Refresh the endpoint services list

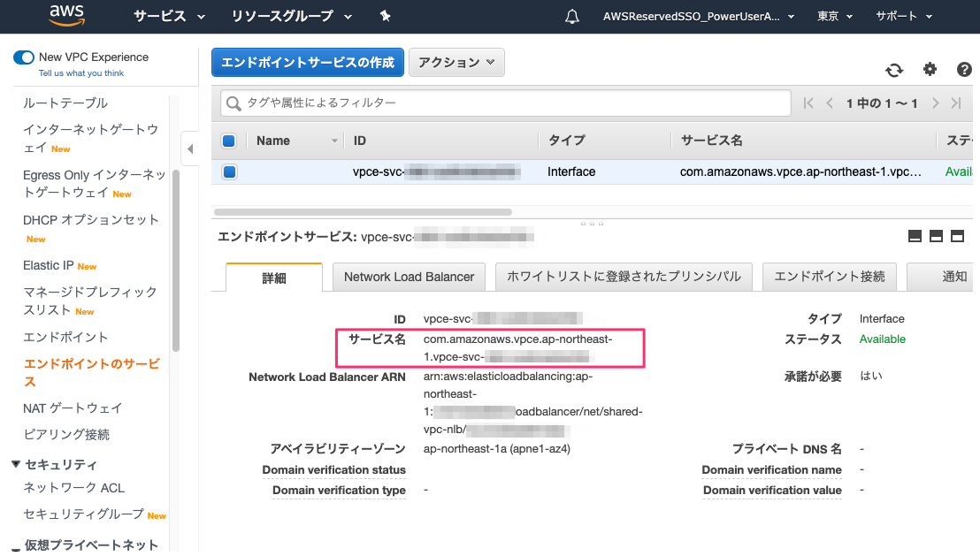(894, 70)
